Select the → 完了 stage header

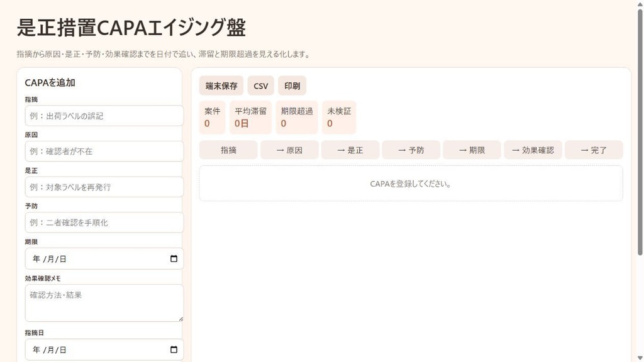pyautogui.click(x=594, y=150)
